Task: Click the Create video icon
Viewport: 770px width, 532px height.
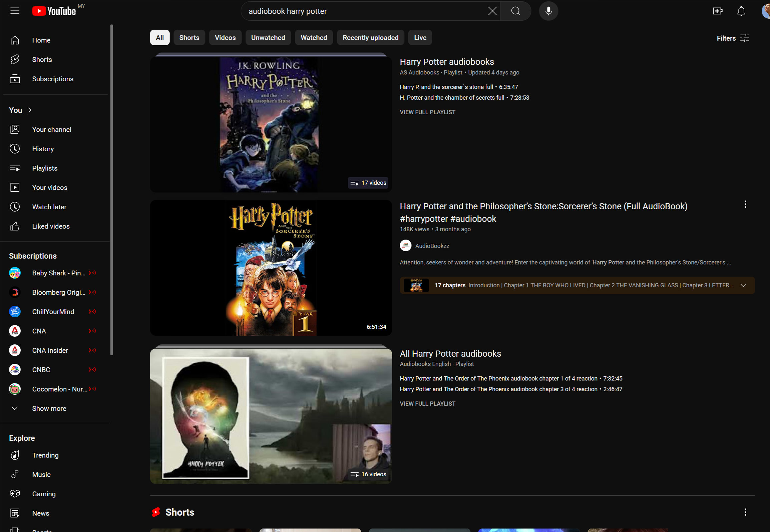Action: (x=718, y=11)
